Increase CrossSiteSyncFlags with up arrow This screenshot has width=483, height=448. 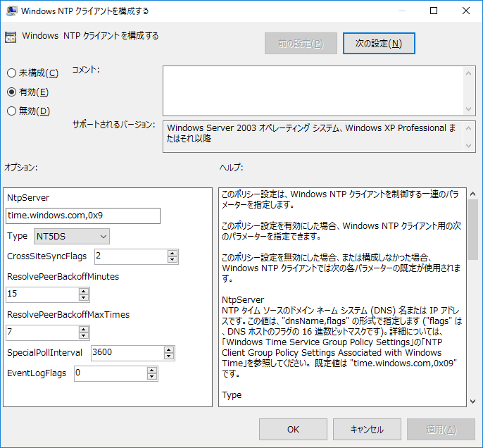click(172, 254)
